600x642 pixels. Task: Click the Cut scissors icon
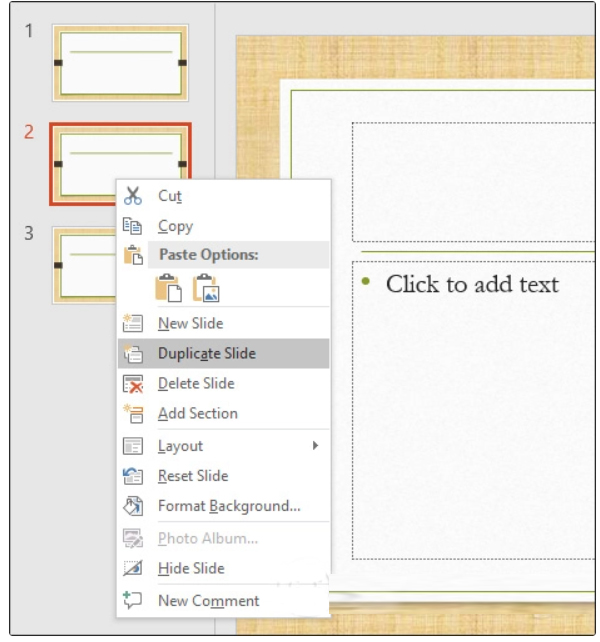(x=133, y=196)
